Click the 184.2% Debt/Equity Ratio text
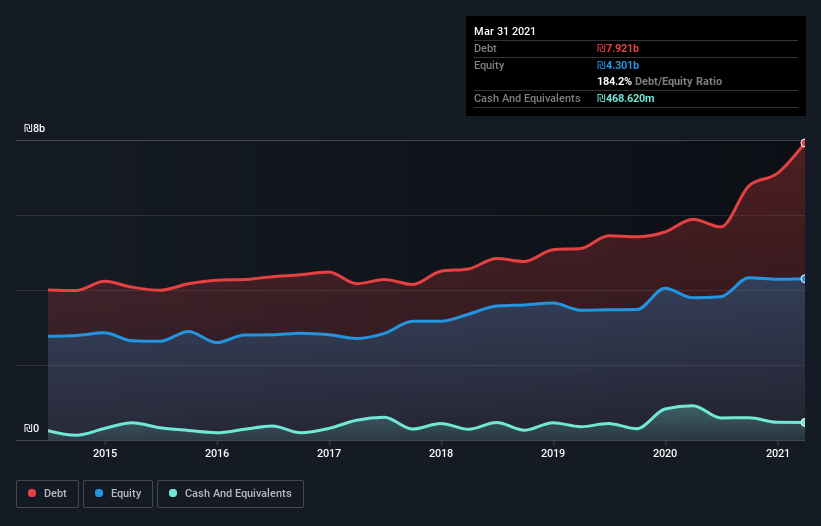The image size is (821, 526). coord(660,81)
